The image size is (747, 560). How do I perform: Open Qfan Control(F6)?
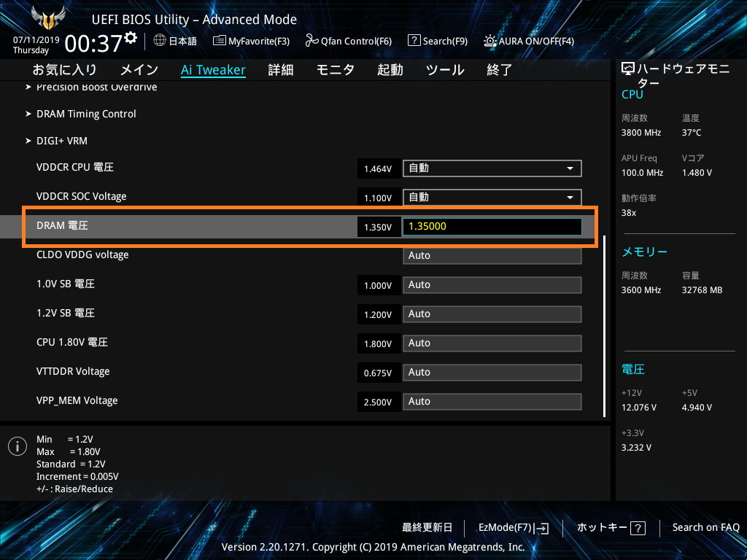point(348,41)
